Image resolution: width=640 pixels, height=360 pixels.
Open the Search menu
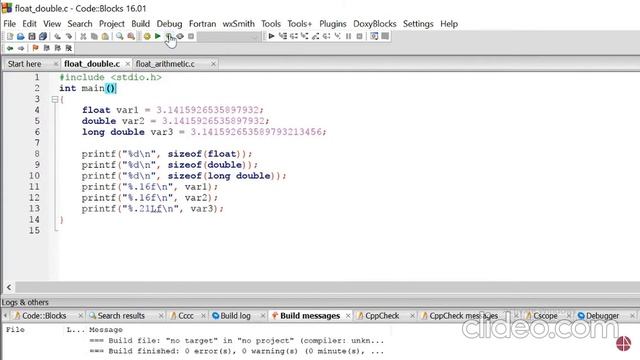click(x=80, y=24)
